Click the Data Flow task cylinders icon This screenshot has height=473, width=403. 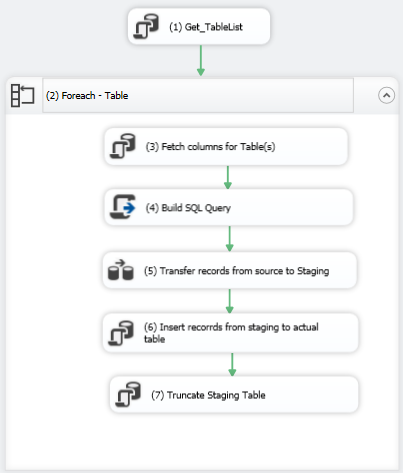(x=121, y=270)
